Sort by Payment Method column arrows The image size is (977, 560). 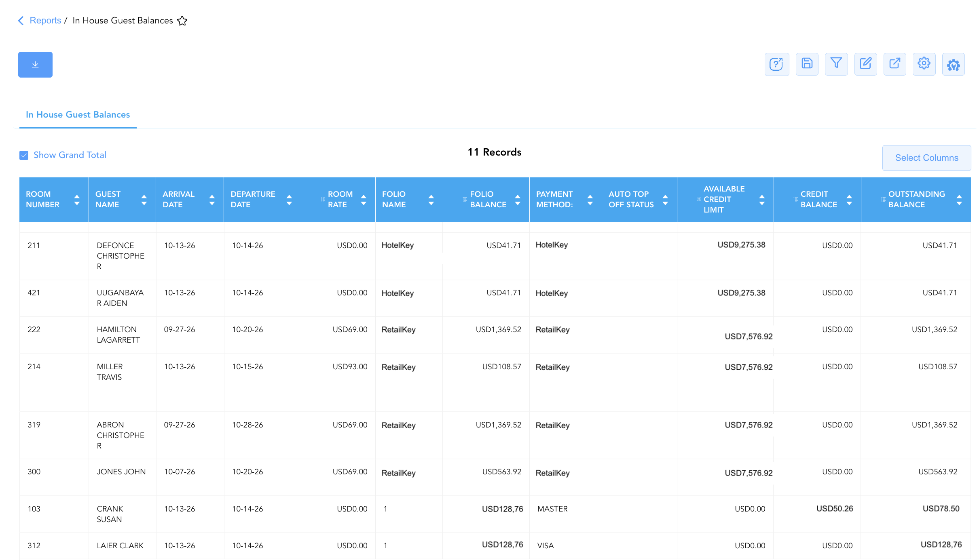(590, 200)
